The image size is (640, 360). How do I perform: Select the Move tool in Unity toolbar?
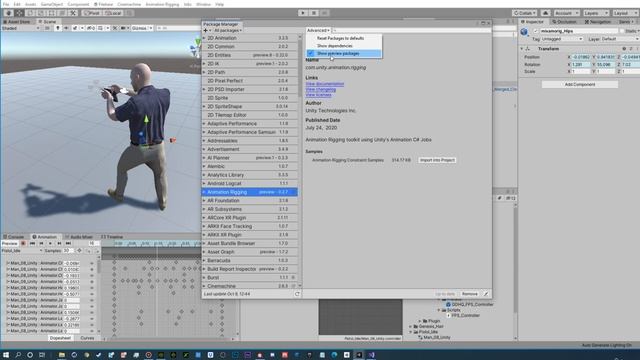(19, 13)
